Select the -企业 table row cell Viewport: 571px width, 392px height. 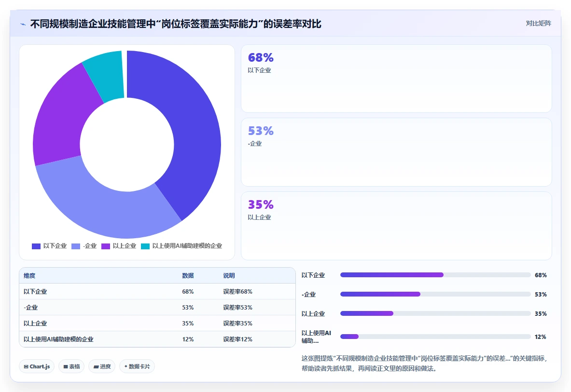pos(30,308)
